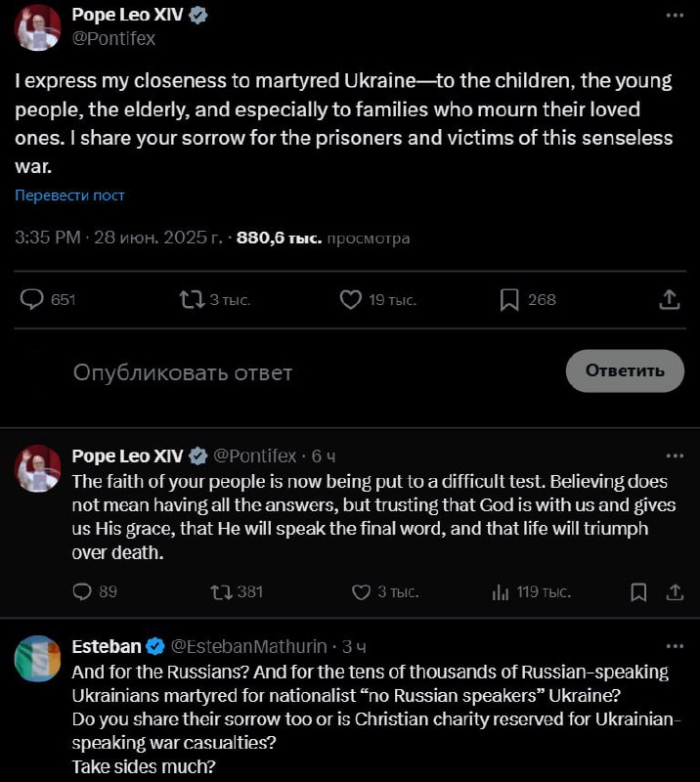The image size is (700, 782).
Task: Open Esteban's profile avatar
Action: tap(38, 658)
